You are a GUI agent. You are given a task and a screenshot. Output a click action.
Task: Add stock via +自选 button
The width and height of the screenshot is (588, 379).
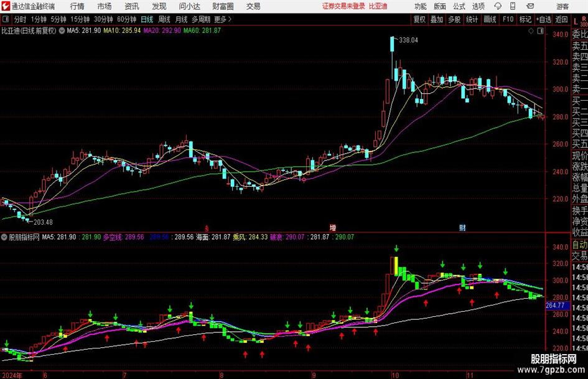[544, 19]
